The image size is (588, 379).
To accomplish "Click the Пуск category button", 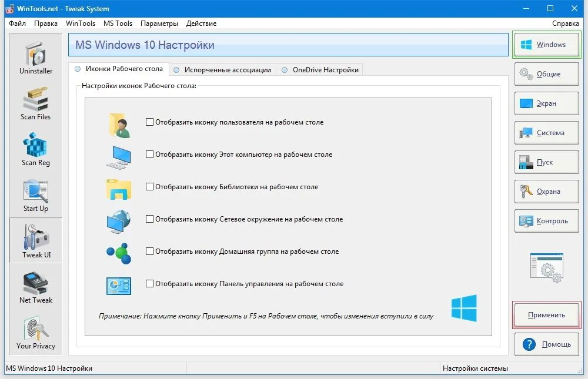I will pyautogui.click(x=546, y=162).
